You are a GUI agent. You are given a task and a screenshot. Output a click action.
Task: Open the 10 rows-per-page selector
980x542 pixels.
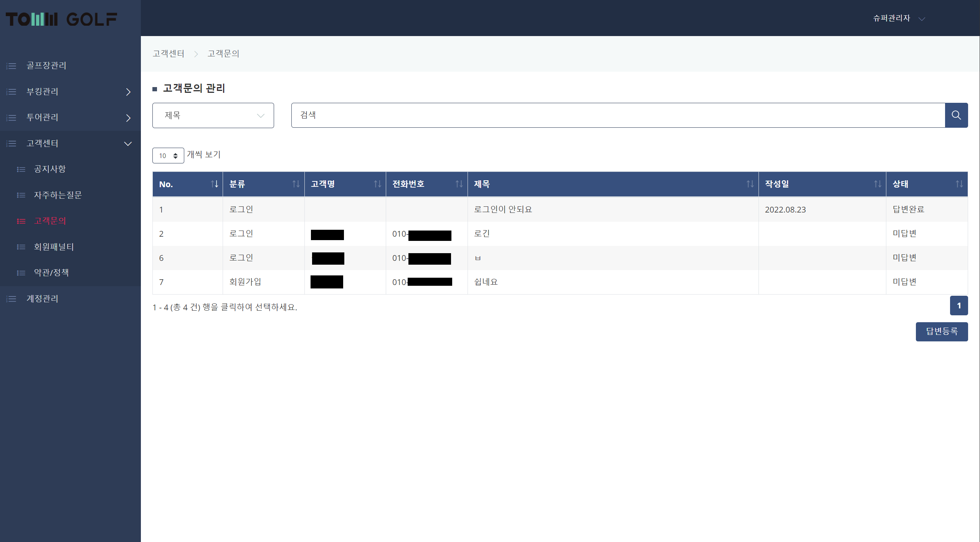(x=168, y=156)
